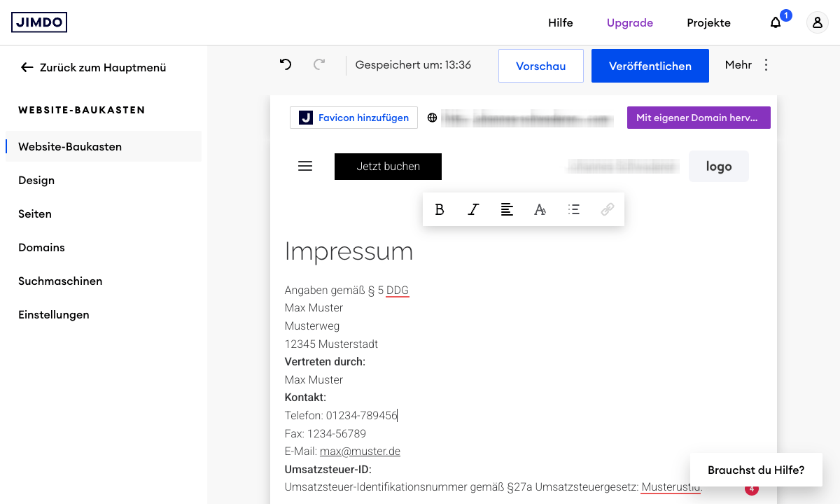Open the hamburger navigation menu on page

[x=305, y=166]
